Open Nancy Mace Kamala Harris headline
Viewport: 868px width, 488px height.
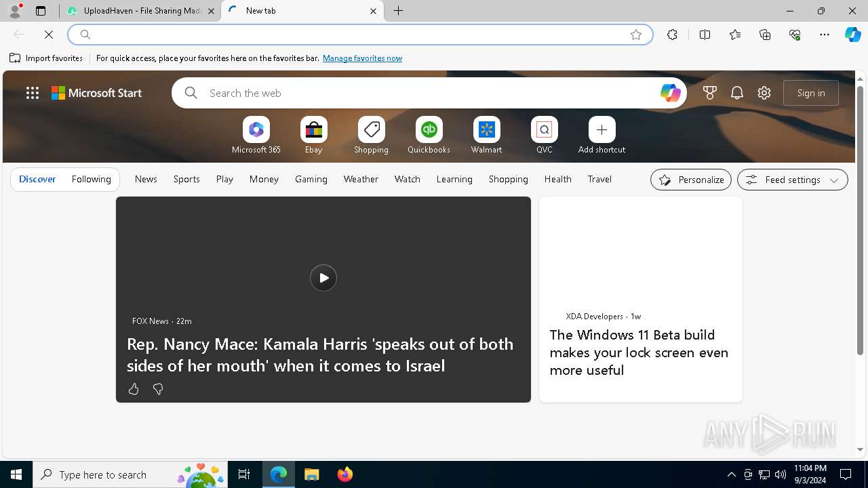(x=320, y=354)
